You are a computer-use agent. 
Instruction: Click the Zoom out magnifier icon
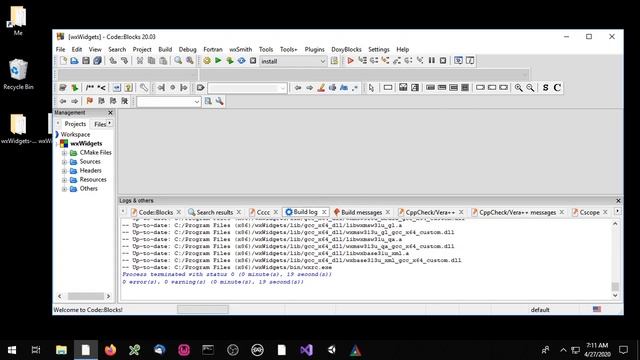(530, 88)
